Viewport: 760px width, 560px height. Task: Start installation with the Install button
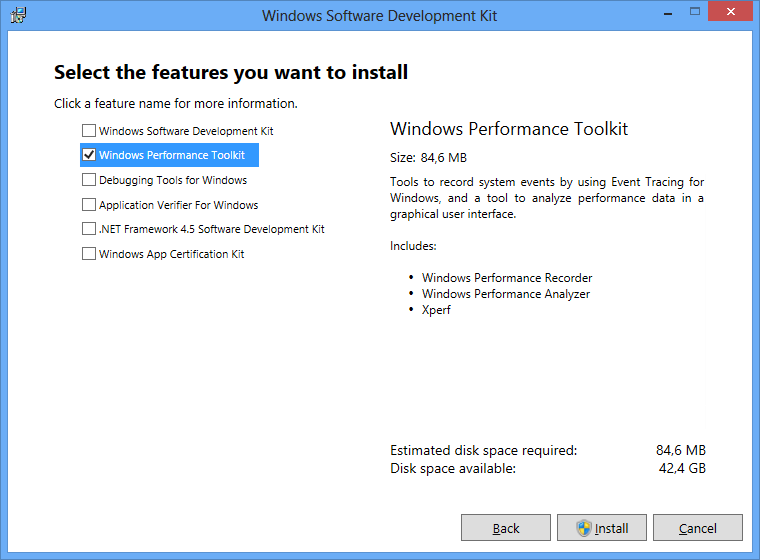click(602, 528)
